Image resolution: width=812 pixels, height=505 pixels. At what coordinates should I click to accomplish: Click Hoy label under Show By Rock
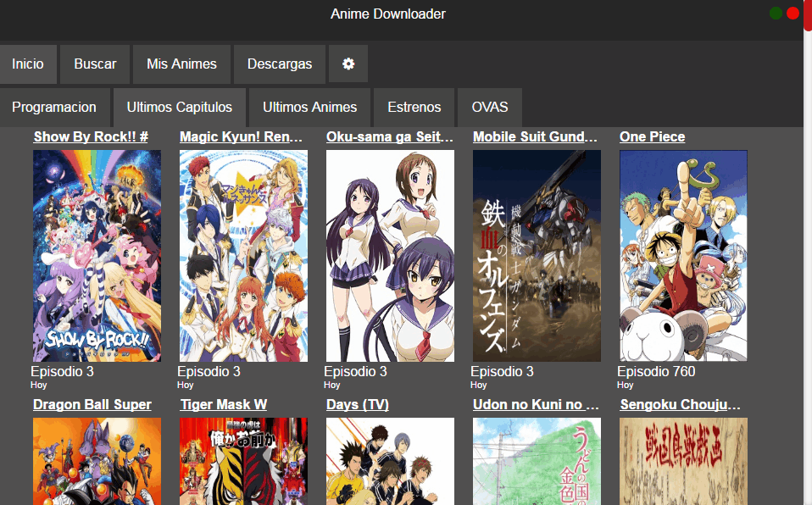[39, 385]
